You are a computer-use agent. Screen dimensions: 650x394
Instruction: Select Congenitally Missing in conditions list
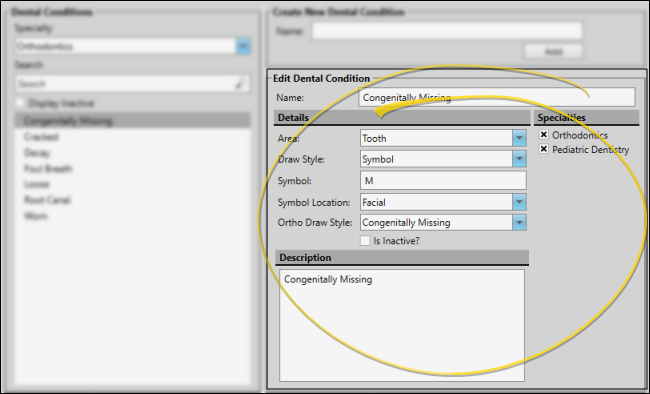pos(133,121)
